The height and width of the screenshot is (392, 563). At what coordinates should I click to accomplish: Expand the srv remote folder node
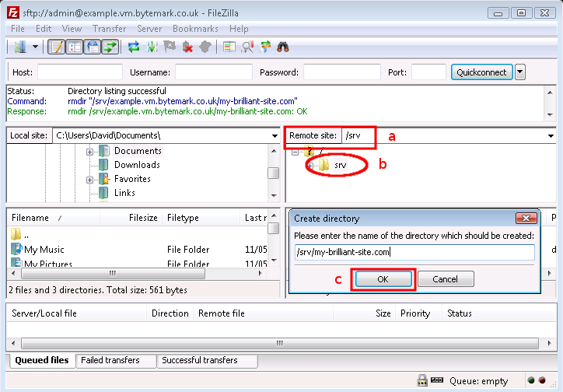point(310,166)
